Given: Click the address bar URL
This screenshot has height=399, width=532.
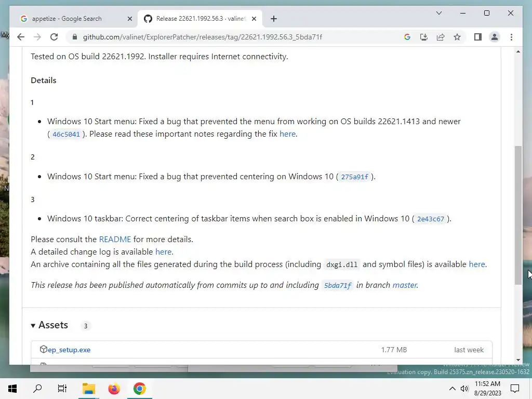Looking at the screenshot, I should click(x=203, y=37).
